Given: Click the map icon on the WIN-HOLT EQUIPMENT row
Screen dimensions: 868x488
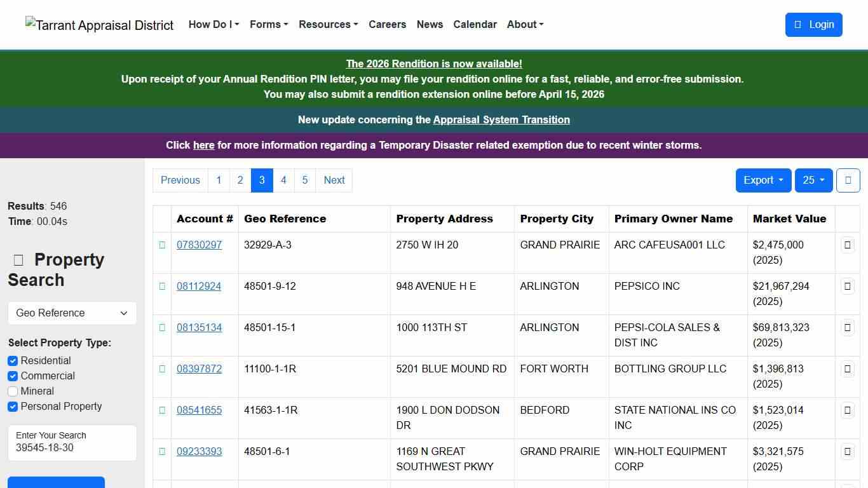Looking at the screenshot, I should 848,451.
